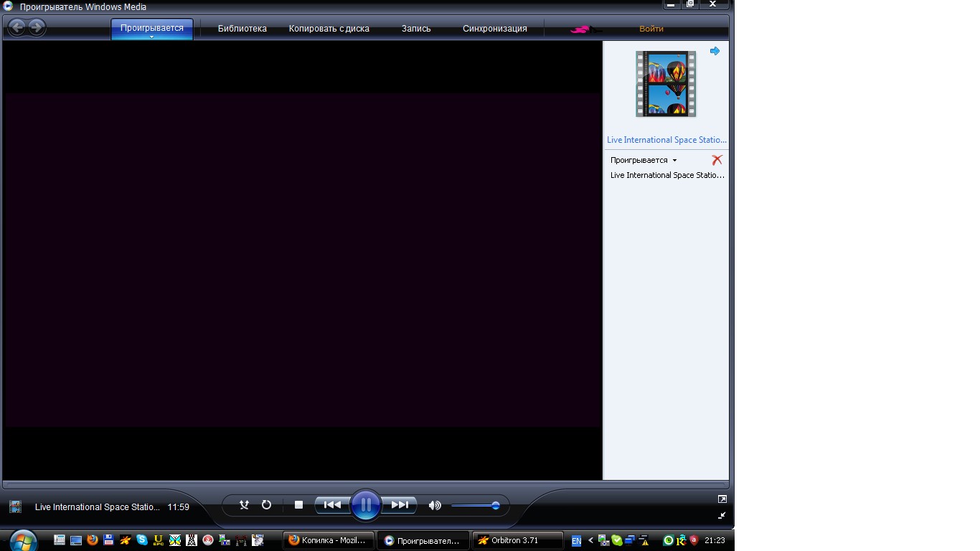Image resolution: width=980 pixels, height=551 pixels.
Task: Launch the blue butterfly quick launch icon
Action: [x=175, y=540]
